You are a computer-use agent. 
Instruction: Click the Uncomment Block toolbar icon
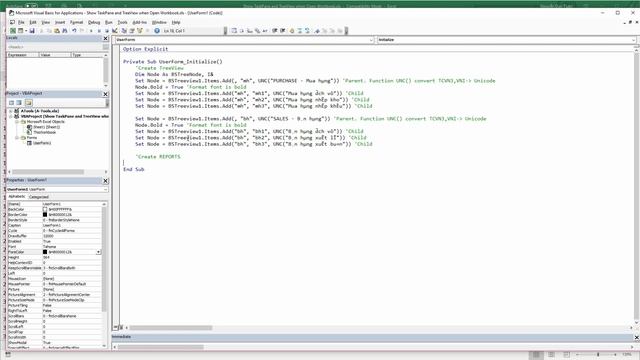pos(307,31)
